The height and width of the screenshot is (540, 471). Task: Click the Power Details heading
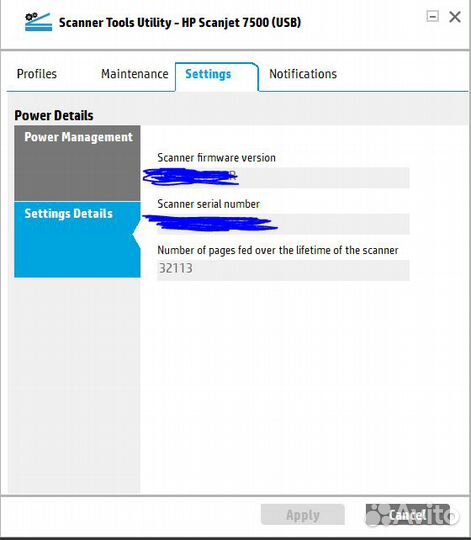[54, 115]
